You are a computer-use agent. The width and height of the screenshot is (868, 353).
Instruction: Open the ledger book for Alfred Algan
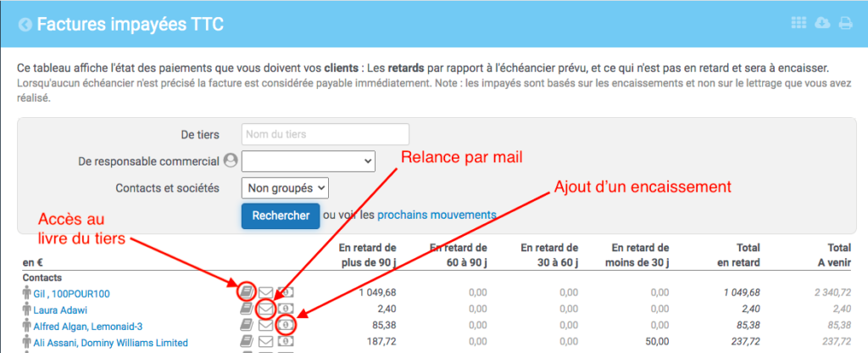(247, 325)
